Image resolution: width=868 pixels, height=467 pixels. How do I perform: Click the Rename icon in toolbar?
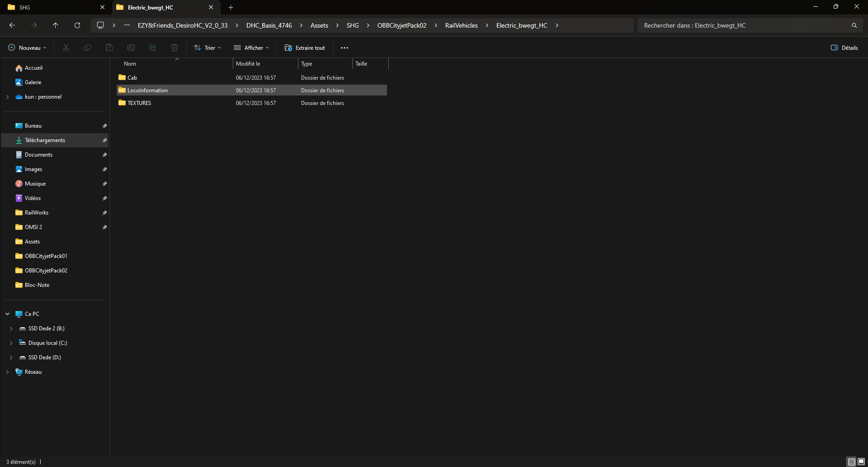131,48
